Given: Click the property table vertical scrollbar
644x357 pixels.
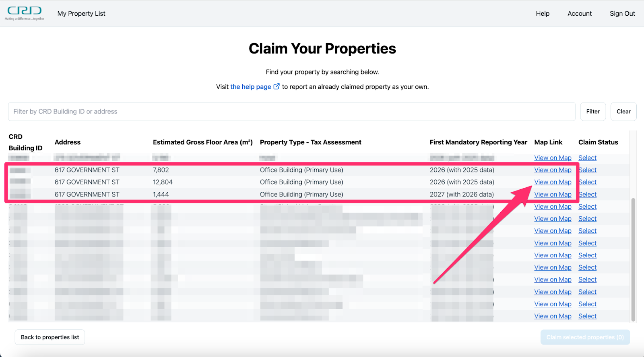Looking at the screenshot, I should coord(633,257).
